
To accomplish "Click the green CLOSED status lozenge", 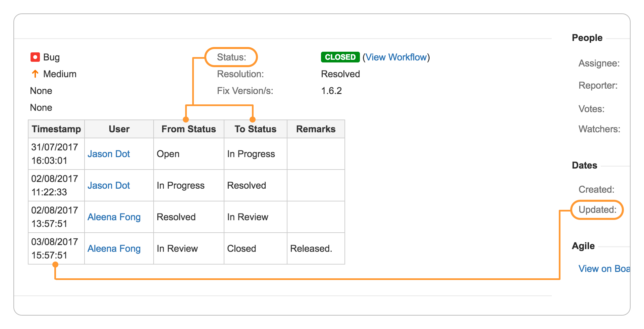I will point(340,57).
